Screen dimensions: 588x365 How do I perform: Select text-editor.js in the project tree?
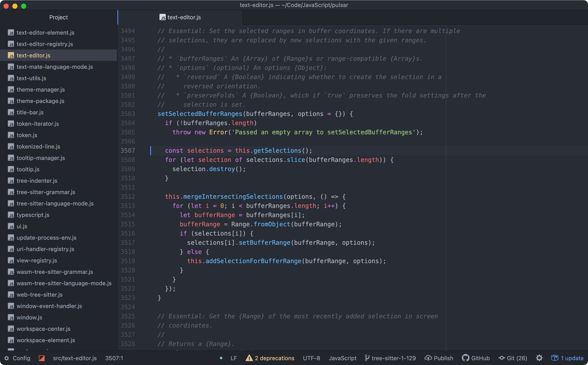click(33, 55)
